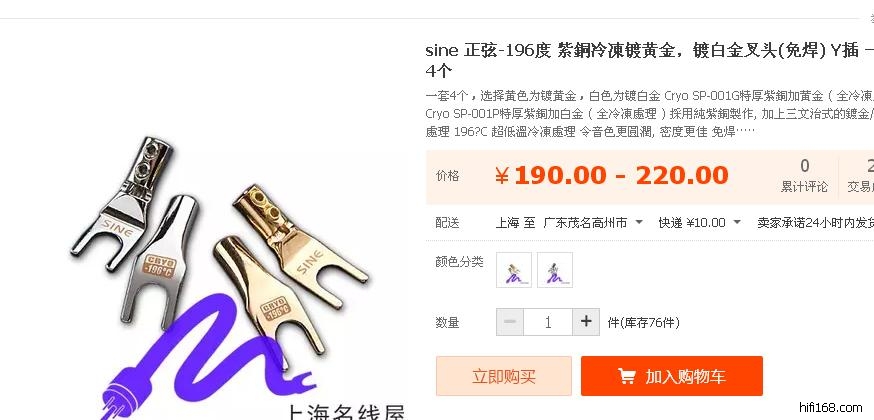This screenshot has height=420, width=874.
Task: Click the gold SINE spade connector image
Action: point(300,245)
